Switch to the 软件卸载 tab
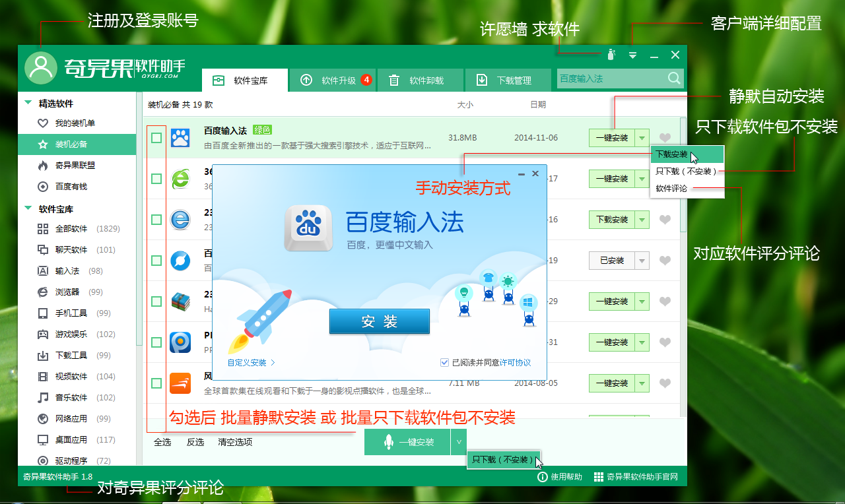Image resolution: width=845 pixels, height=504 pixels. point(421,80)
